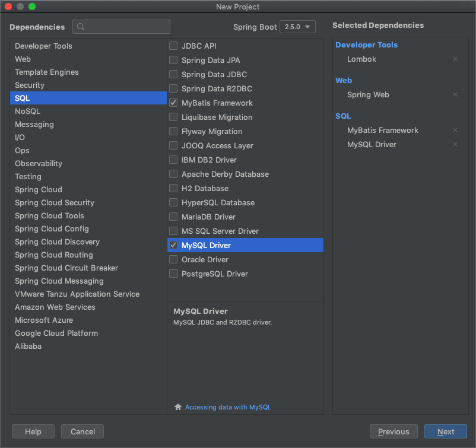Remove Lombok from selected dependencies
476x448 pixels.
point(455,59)
